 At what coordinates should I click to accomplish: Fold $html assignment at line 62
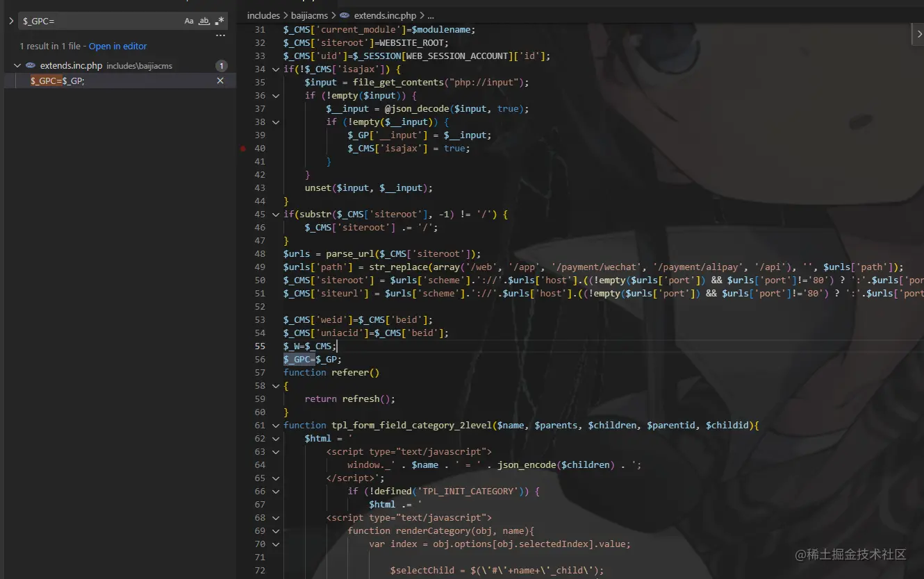click(x=276, y=439)
